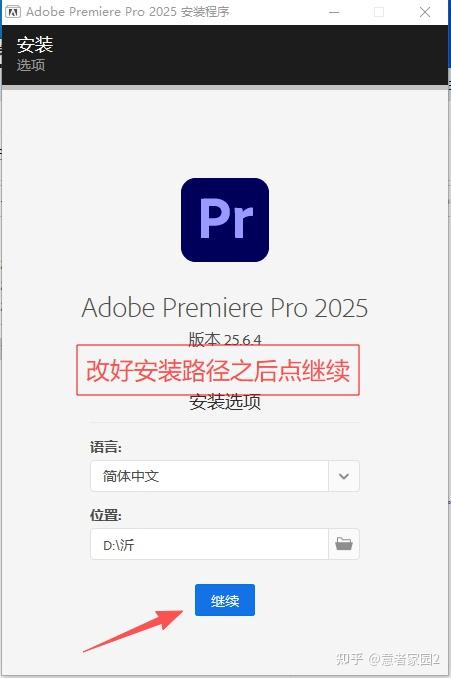Minimize the installer window
451x678 pixels.
[334, 12]
